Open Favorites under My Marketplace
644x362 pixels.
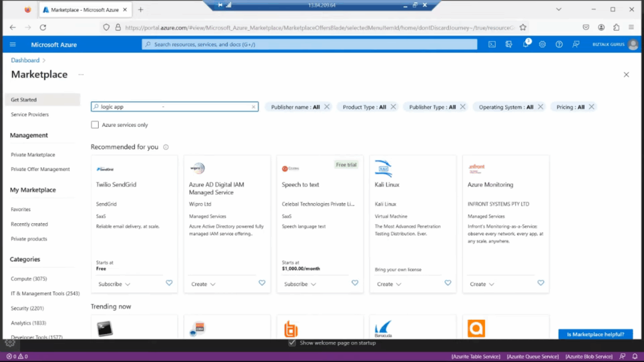[x=21, y=209]
